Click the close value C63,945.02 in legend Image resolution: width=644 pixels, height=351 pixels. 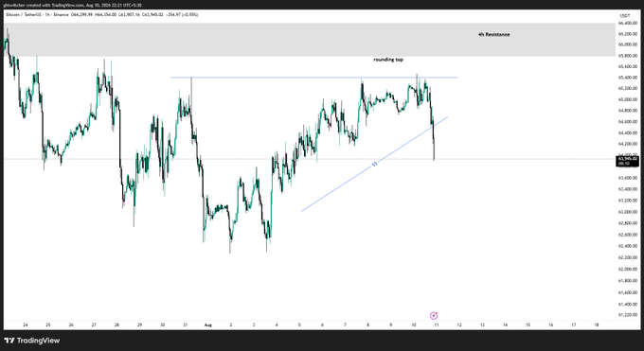[x=152, y=15]
